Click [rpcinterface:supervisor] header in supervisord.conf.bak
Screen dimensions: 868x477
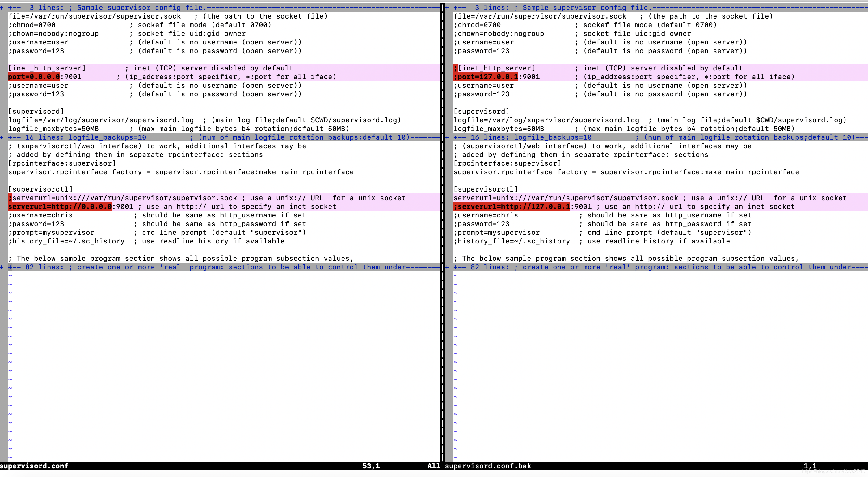(x=508, y=163)
